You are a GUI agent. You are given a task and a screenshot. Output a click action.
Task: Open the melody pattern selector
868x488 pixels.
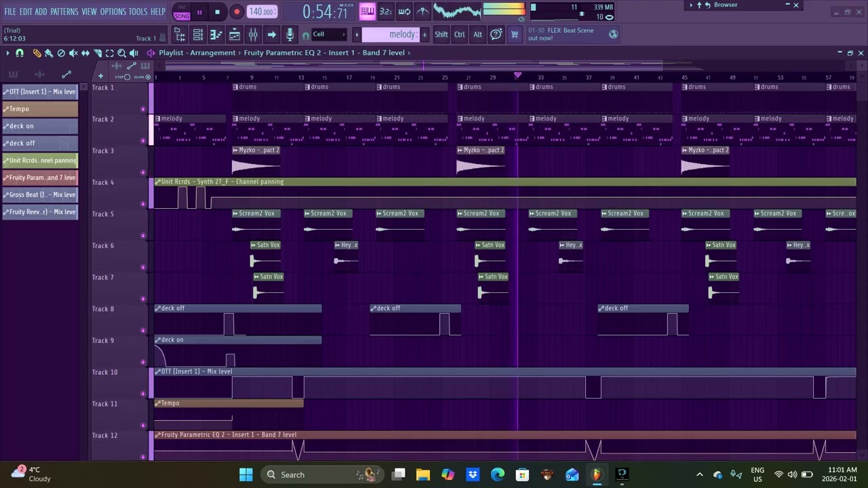[x=391, y=35]
